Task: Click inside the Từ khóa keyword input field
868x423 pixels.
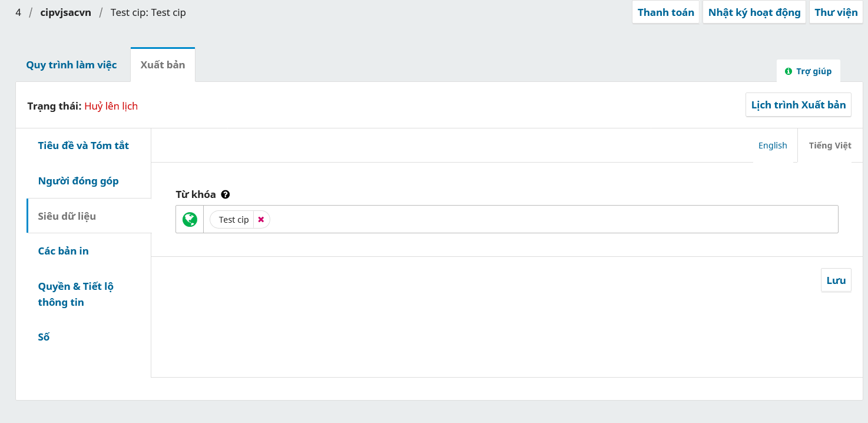Action: [530, 220]
